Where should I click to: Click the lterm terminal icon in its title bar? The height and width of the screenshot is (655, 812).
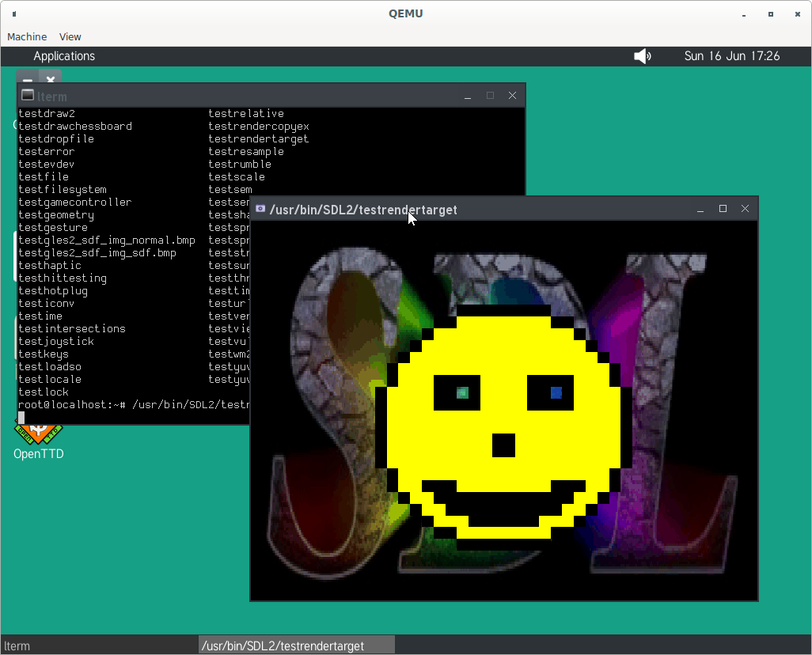click(28, 95)
